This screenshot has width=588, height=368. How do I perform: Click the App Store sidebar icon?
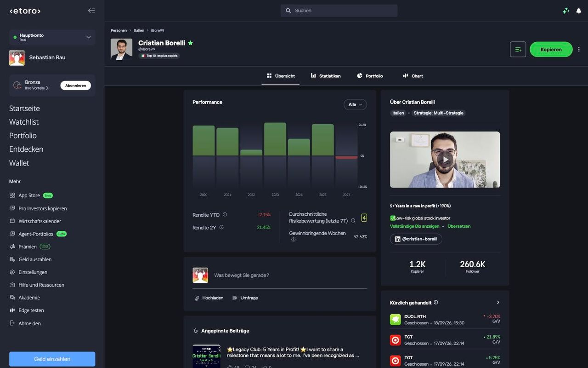click(12, 195)
